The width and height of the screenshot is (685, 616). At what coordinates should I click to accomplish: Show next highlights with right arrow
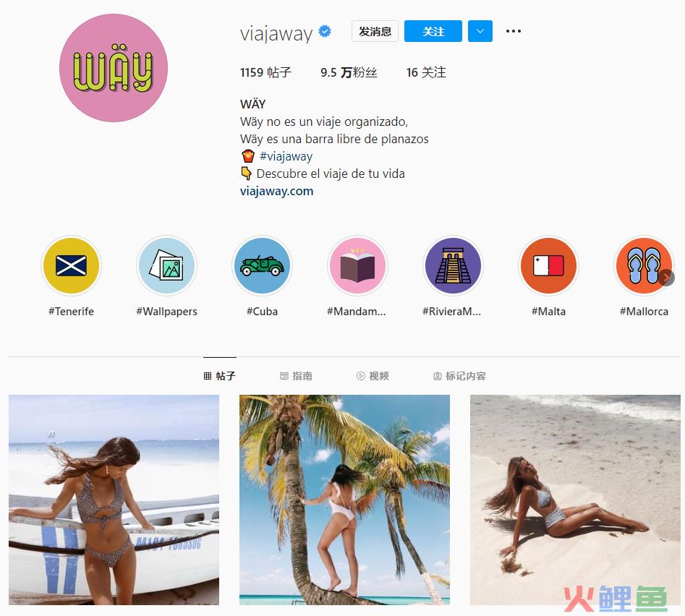667,278
